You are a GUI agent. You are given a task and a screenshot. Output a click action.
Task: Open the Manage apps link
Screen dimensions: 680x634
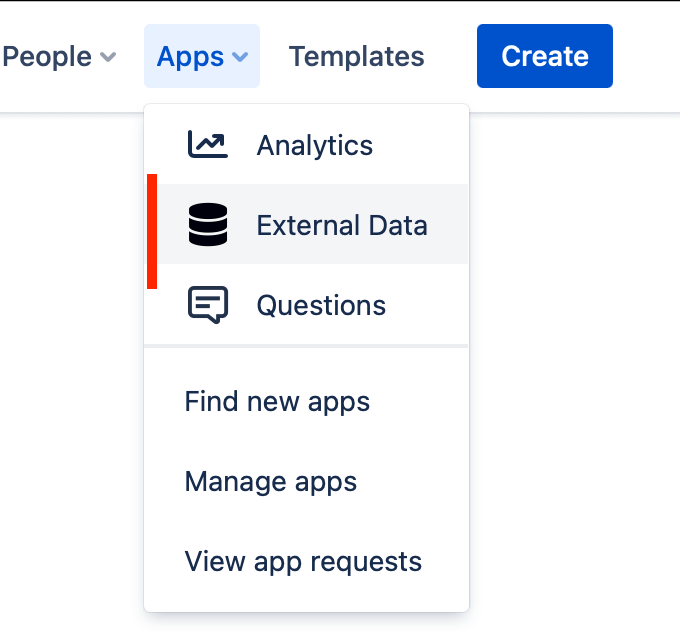coord(270,482)
